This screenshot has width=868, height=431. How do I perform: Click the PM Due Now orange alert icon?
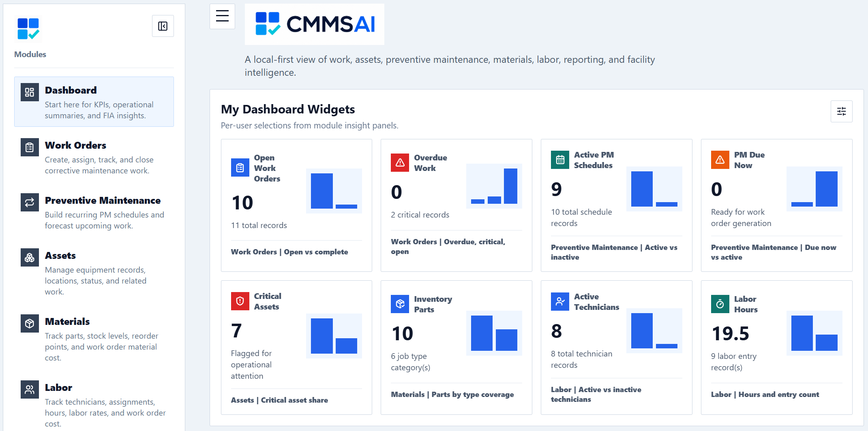point(720,160)
